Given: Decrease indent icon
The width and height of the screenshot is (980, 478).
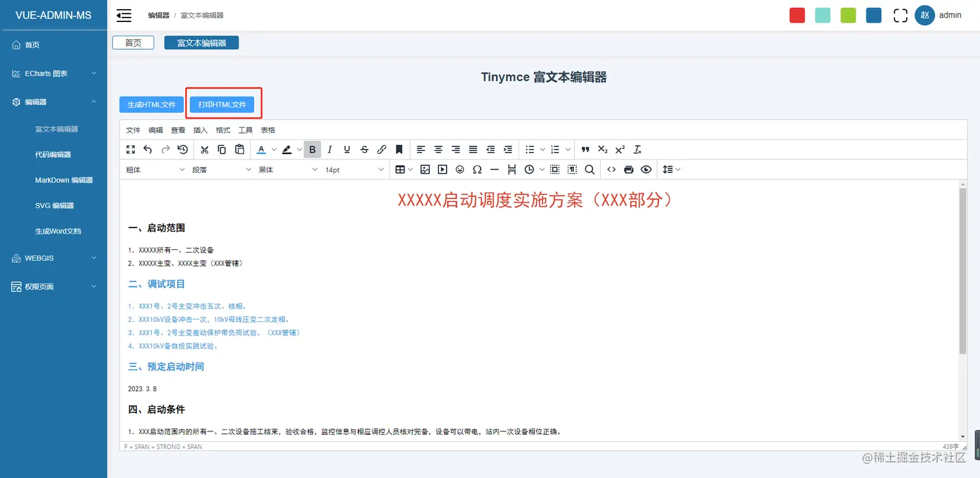Looking at the screenshot, I should pos(491,150).
